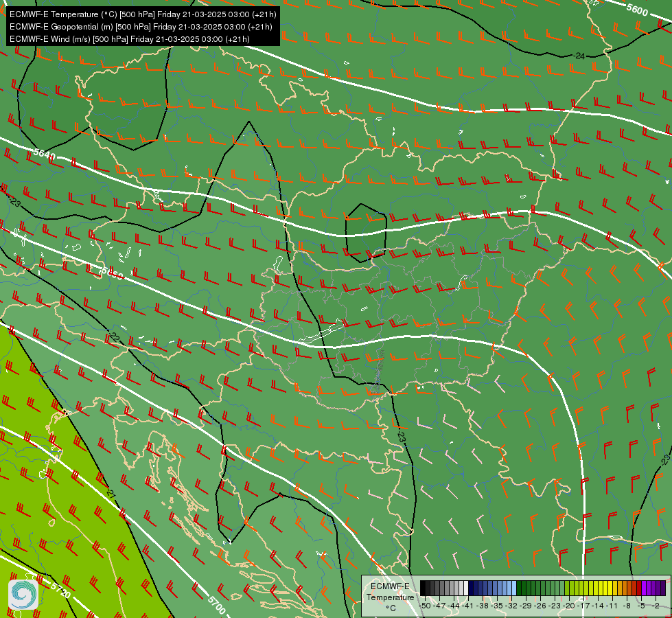The width and height of the screenshot is (672, 618).
Task: Click the -50 value on the legend scale
Action: coord(425,606)
